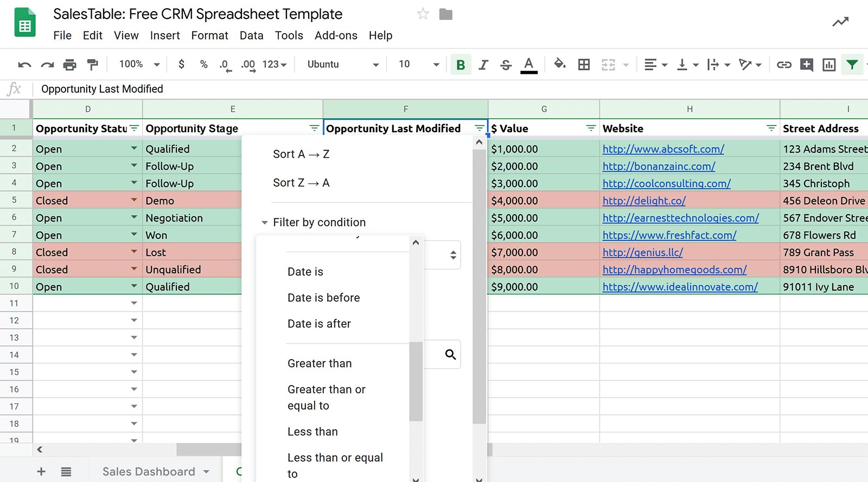Viewport: 868px width, 482px height.
Task: Open the borders grid icon
Action: click(584, 65)
